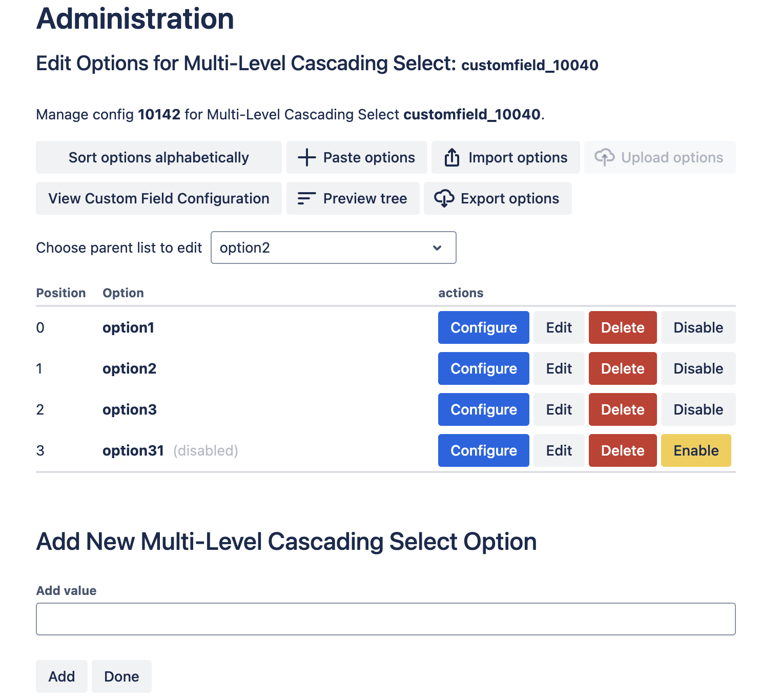Open the parent list dropdown showing option2
This screenshot has width=781, height=700.
[x=333, y=248]
